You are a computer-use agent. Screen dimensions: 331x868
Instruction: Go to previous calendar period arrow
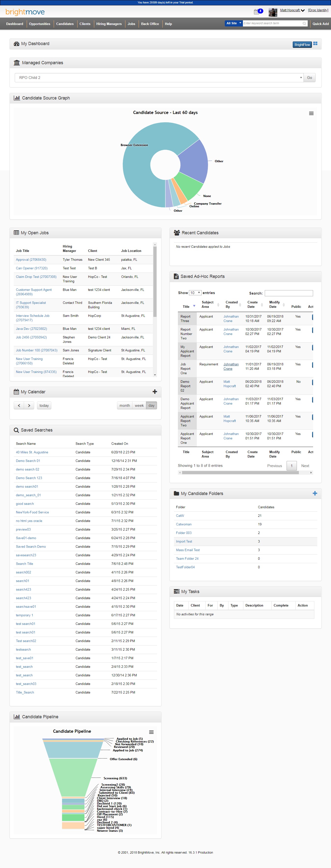19,405
